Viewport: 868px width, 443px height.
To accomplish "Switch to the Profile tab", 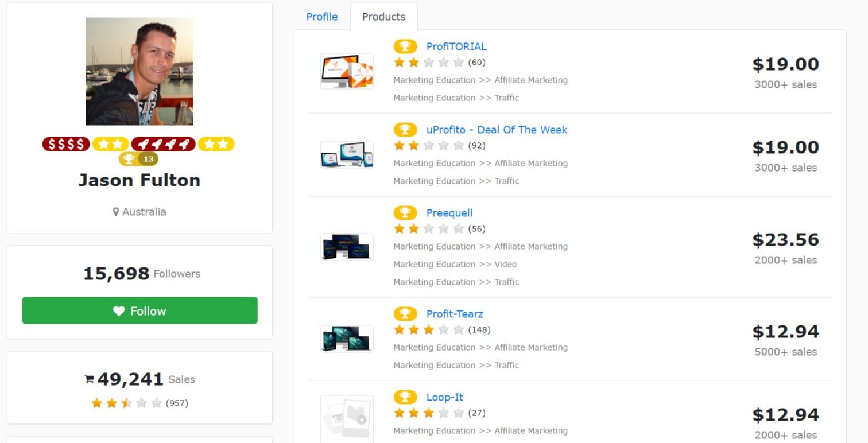I will coord(322,17).
